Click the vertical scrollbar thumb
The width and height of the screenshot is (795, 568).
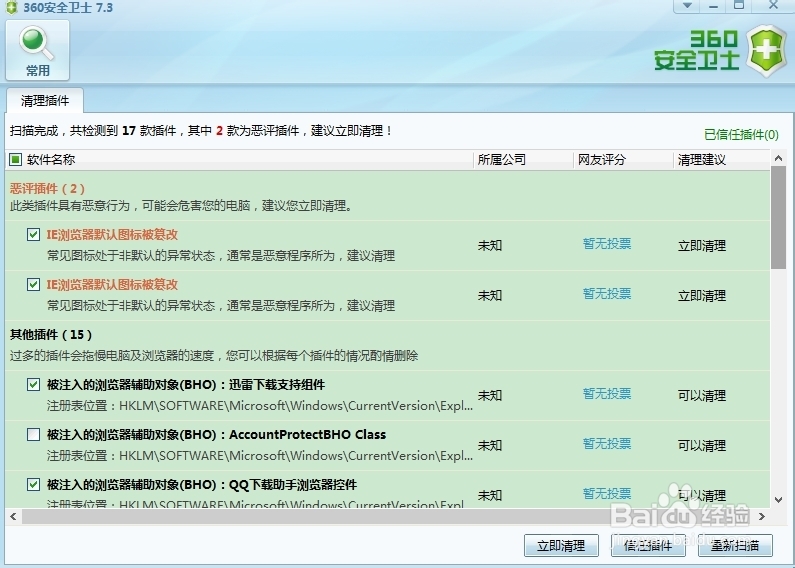(778, 218)
